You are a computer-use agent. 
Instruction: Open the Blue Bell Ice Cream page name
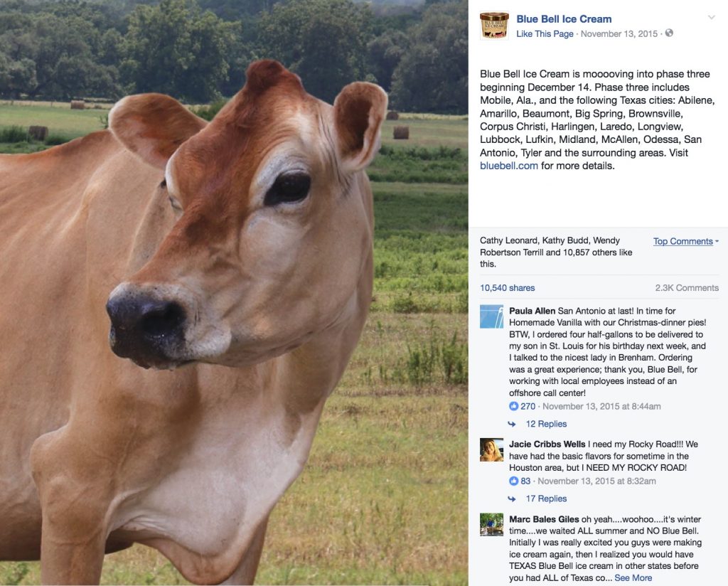(x=564, y=19)
